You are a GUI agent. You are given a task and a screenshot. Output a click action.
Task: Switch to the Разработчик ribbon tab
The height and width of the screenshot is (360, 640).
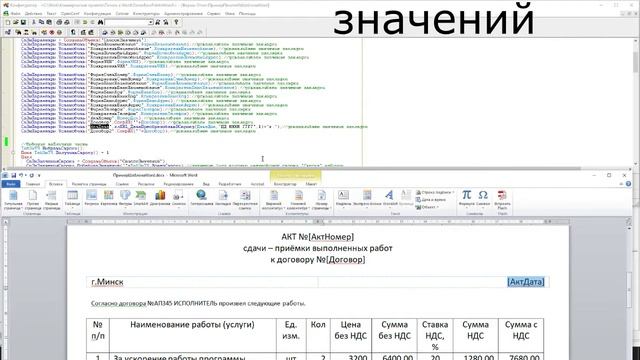(x=230, y=184)
